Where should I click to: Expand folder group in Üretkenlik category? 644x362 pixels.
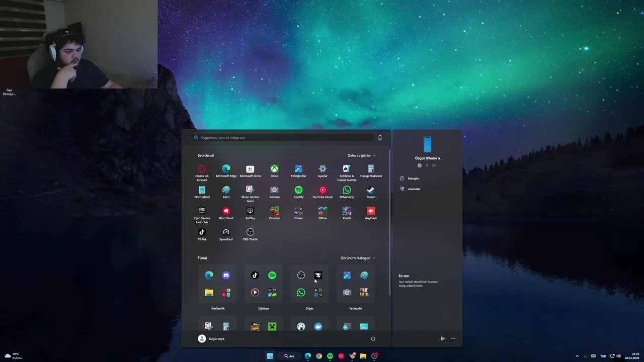click(x=226, y=293)
